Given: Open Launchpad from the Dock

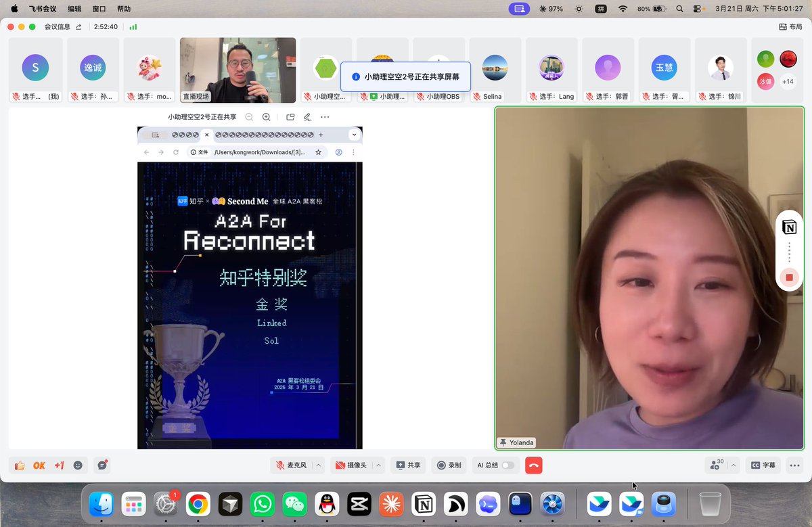Looking at the screenshot, I should [x=134, y=504].
